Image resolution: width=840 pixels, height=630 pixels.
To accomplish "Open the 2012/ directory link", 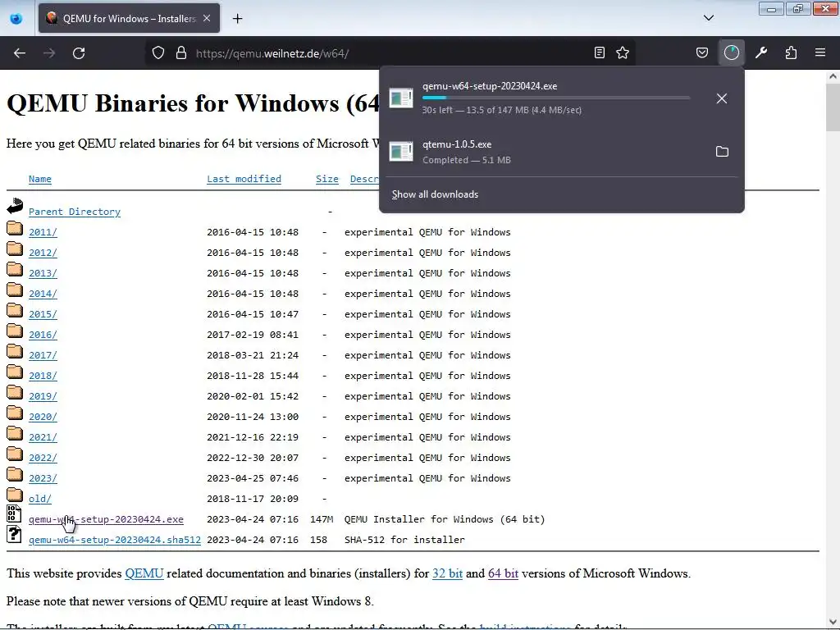I will pos(43,253).
